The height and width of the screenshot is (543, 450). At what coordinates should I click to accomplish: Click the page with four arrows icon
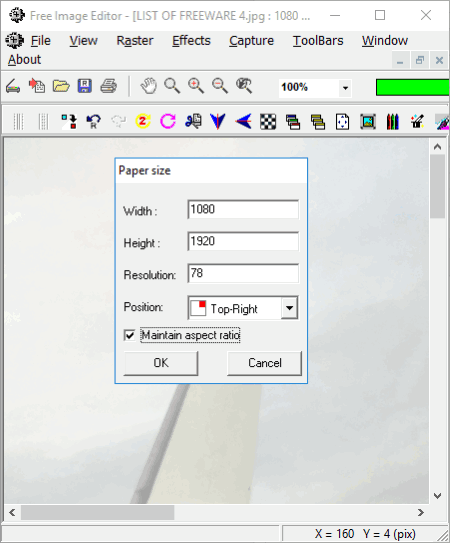point(343,122)
